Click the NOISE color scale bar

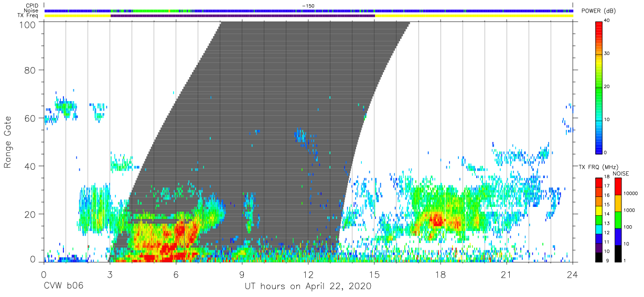tap(617, 220)
